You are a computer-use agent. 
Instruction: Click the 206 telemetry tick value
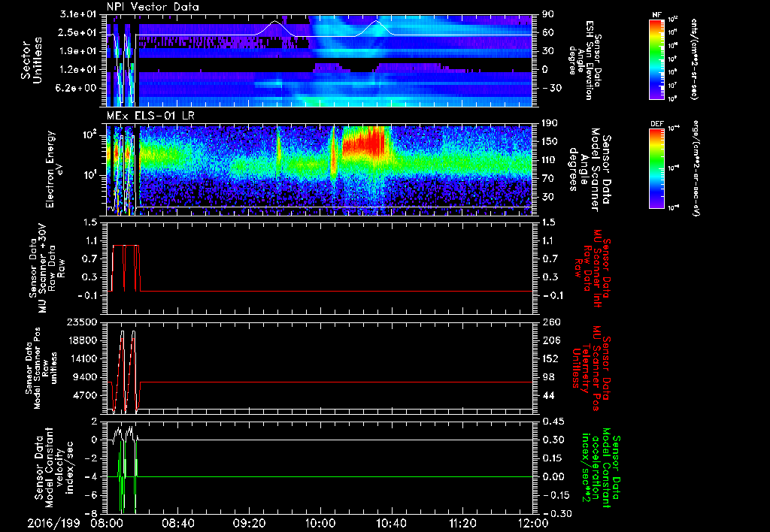551,340
